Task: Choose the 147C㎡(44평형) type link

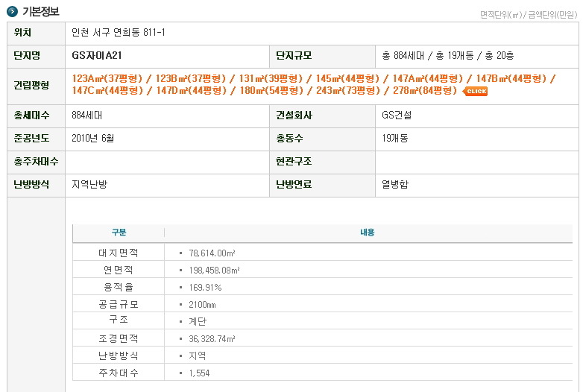Action: (107, 90)
